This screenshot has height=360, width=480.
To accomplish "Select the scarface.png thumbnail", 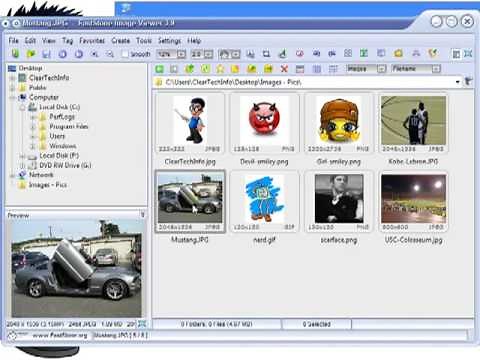I will pyautogui.click(x=339, y=201).
